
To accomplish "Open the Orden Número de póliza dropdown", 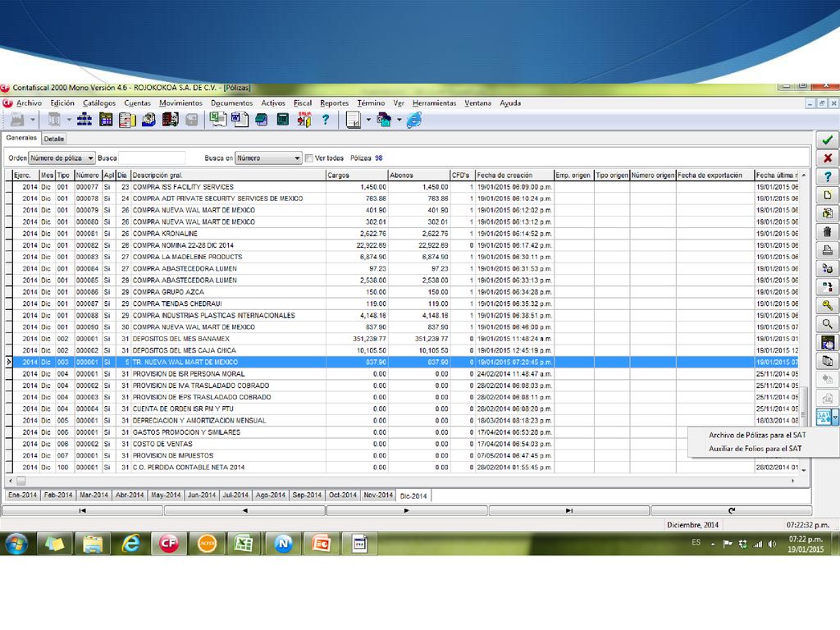I will (x=62, y=158).
